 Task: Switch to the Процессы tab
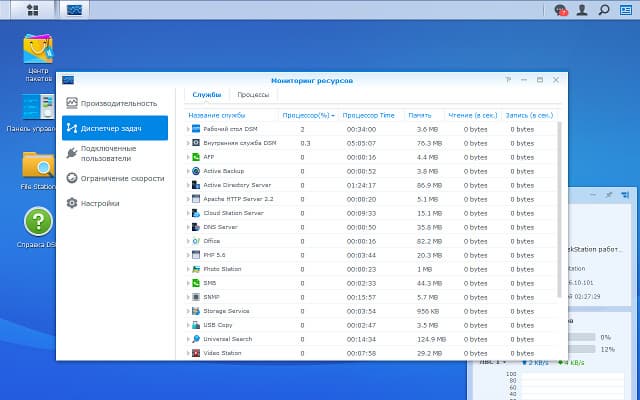(x=253, y=95)
